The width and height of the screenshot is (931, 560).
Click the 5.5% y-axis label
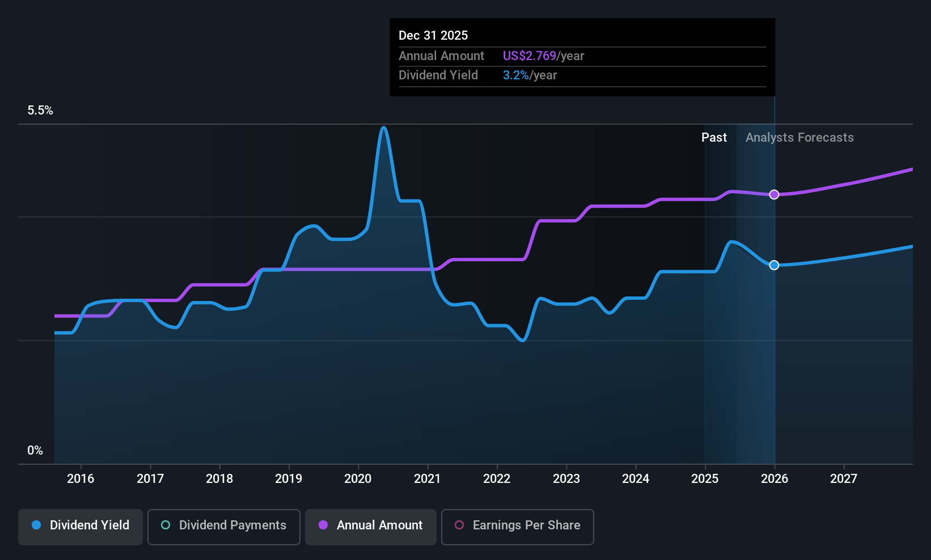[40, 111]
